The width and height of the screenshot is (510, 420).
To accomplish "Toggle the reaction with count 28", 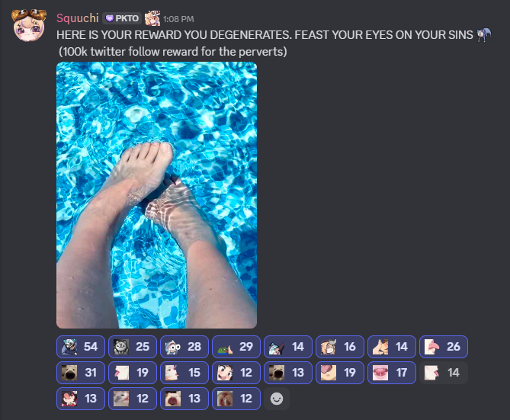I will point(184,347).
